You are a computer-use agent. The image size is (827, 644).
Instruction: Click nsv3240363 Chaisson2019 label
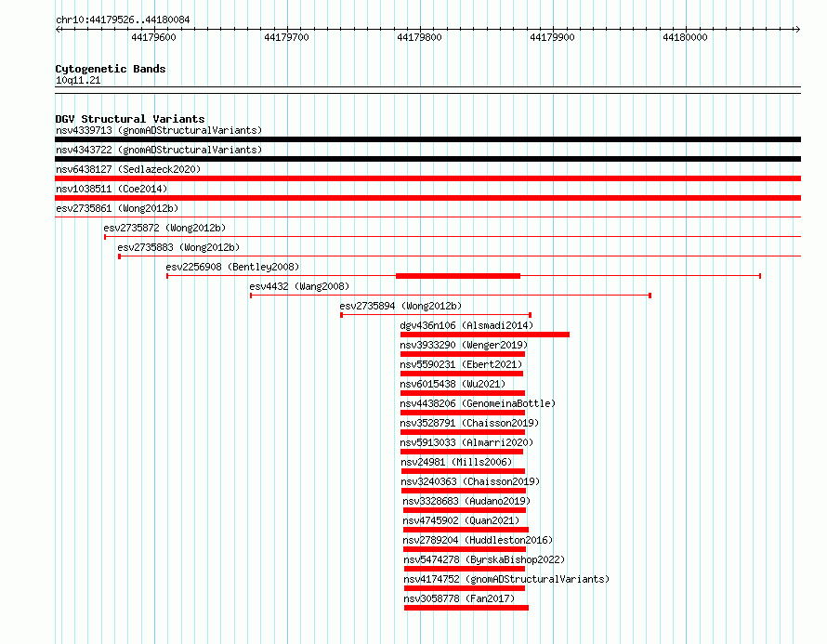(470, 481)
